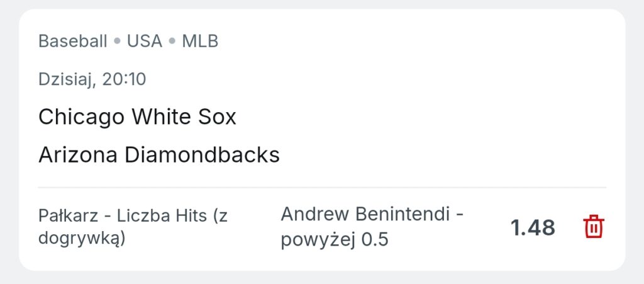Click the Andrew Benintendi player name
The image size is (644, 284).
[x=365, y=215]
